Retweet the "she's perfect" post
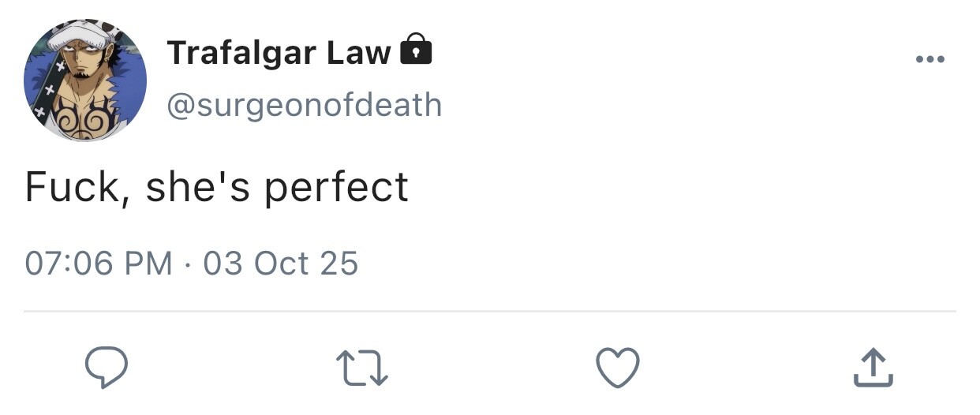This screenshot has width=980, height=415. tap(362, 368)
